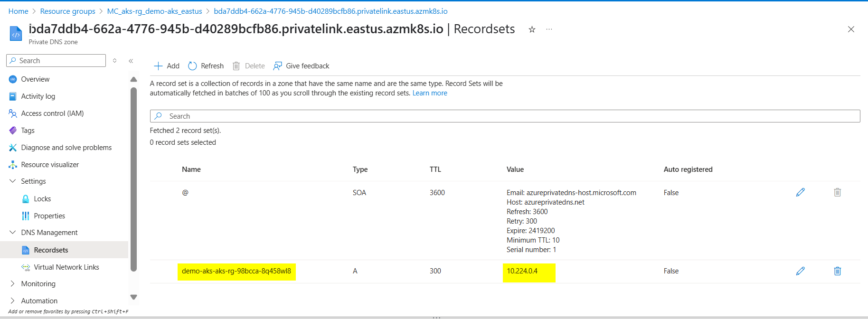The height and width of the screenshot is (319, 868).
Task: Click the Tags icon
Action: pyautogui.click(x=13, y=131)
